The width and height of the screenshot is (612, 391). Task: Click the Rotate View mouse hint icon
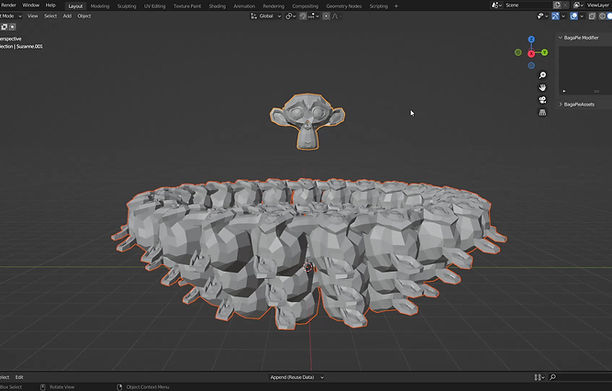43,387
